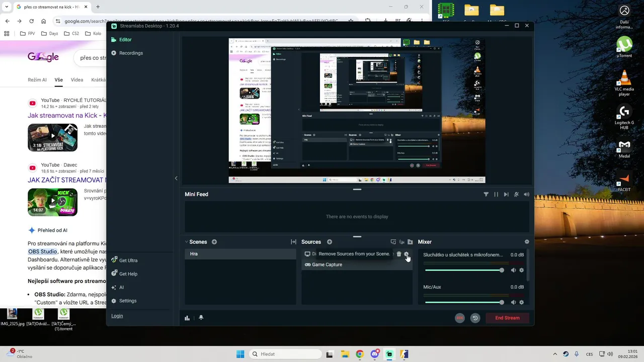Open the FPV bookmarks folder in Chrome
The height and width of the screenshot is (362, 644).
(x=28, y=34)
